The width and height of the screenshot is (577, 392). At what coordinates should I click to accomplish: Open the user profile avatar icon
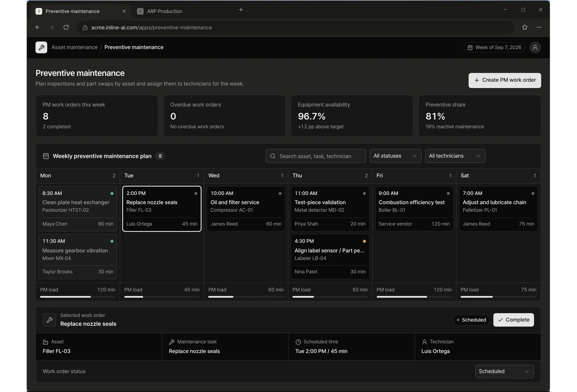pyautogui.click(x=535, y=47)
